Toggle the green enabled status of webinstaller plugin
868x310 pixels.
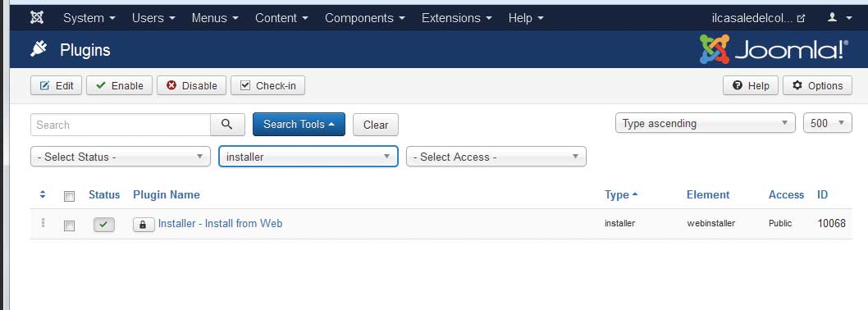(104, 224)
